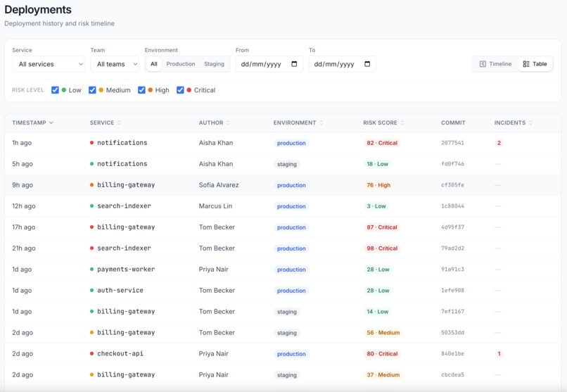Screen dimensions: 567x392
Task: Open the Team dropdown showing All teams
Action: coord(115,64)
